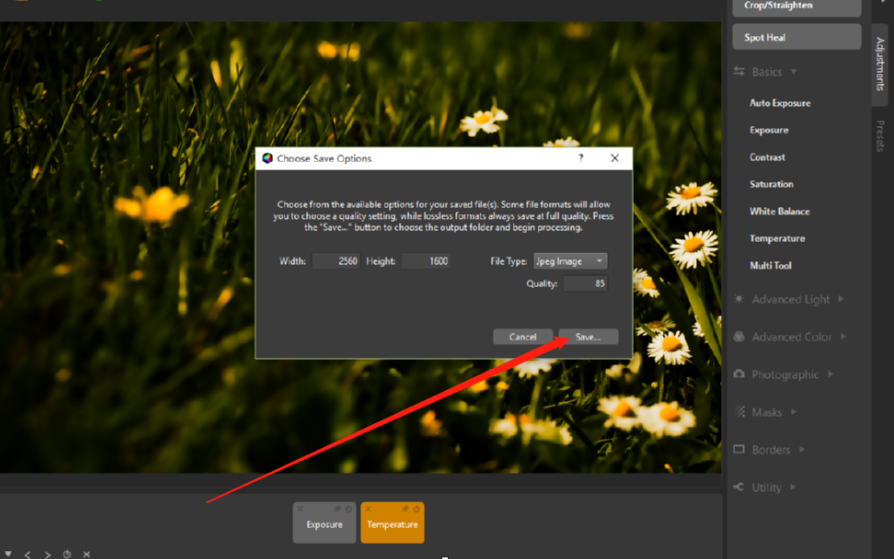Click the dialog help question mark

(581, 158)
